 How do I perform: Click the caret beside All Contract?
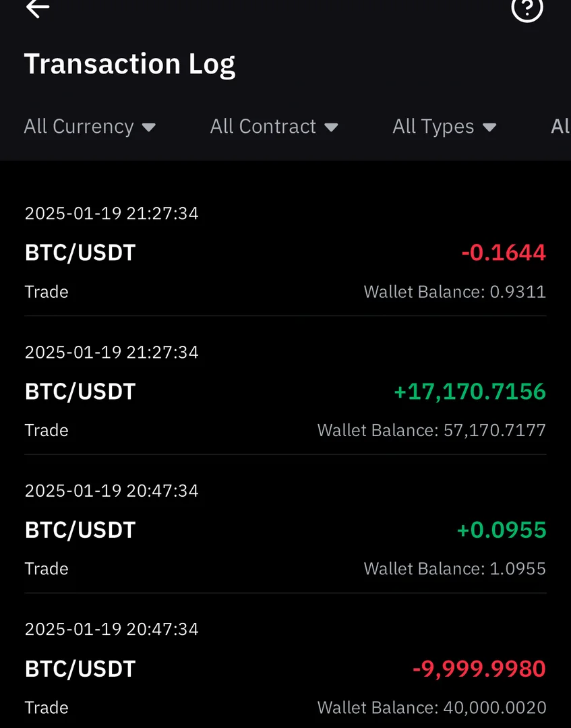(x=331, y=127)
